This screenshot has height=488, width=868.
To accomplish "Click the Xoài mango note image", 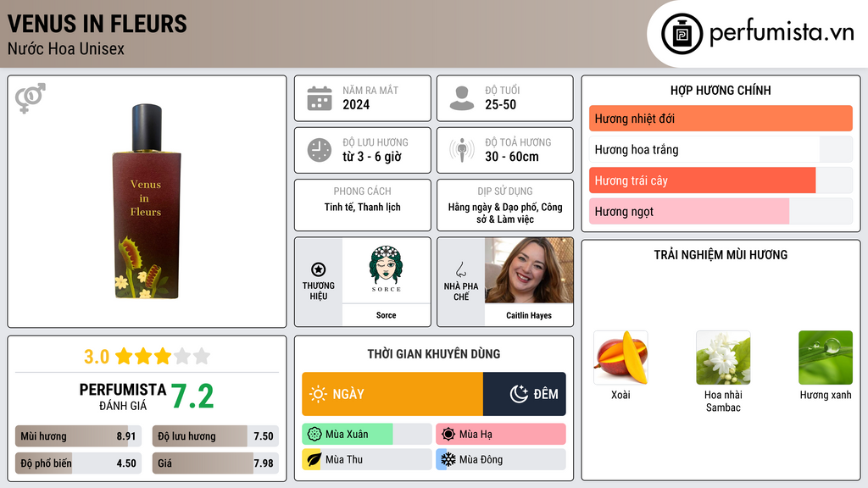I will pyautogui.click(x=620, y=358).
